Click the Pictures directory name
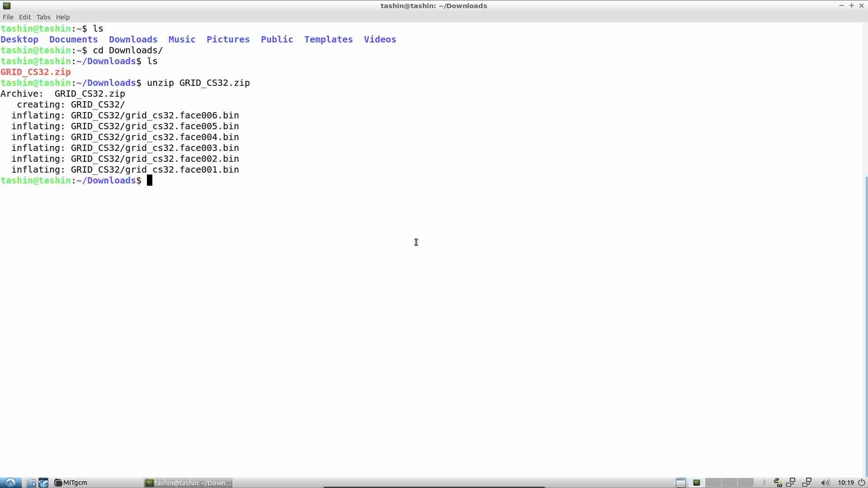The image size is (868, 488). [x=228, y=39]
